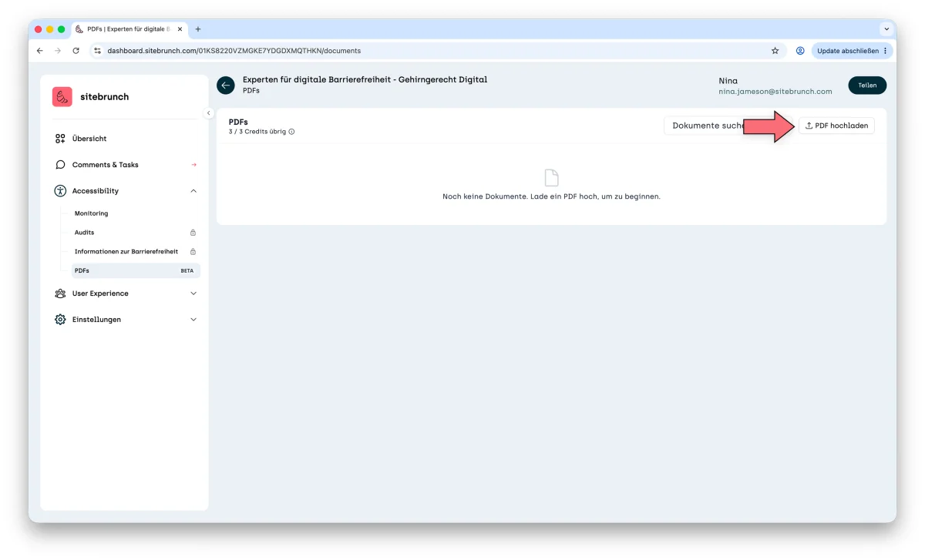
Task: Click the lock icon next to Audits
Action: coord(193,233)
